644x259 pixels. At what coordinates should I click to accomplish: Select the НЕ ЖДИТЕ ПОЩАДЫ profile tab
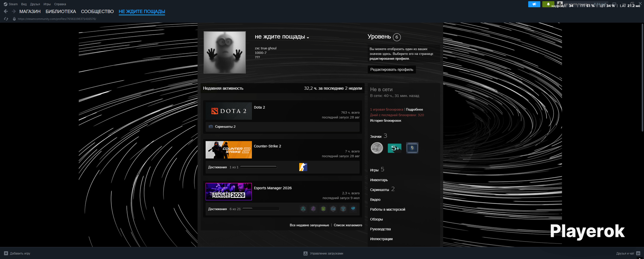coord(142,11)
